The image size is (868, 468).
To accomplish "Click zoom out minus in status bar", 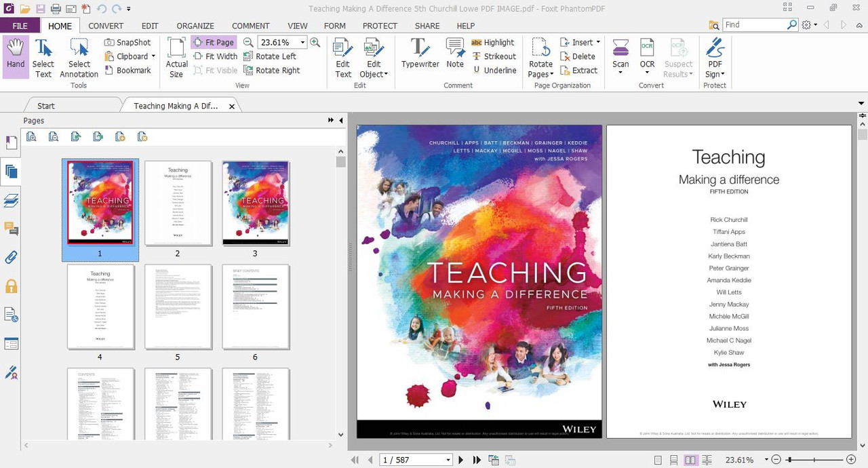I will coord(776,460).
